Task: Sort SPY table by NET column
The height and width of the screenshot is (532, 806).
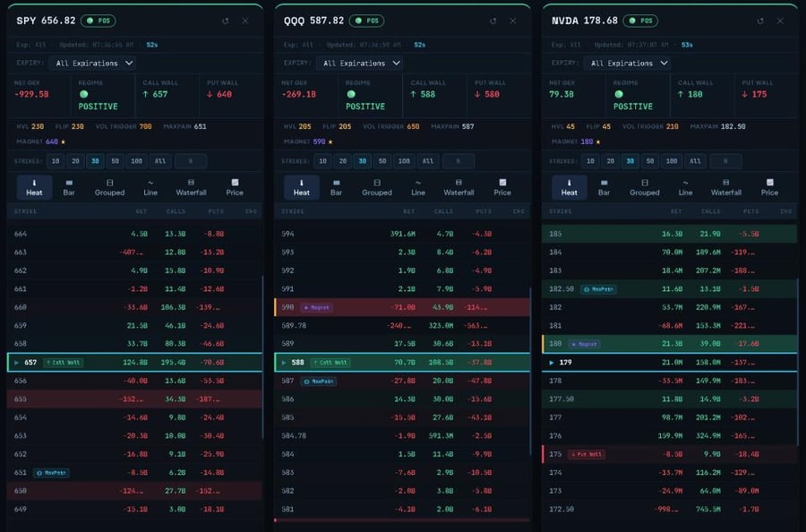Action: (x=141, y=211)
